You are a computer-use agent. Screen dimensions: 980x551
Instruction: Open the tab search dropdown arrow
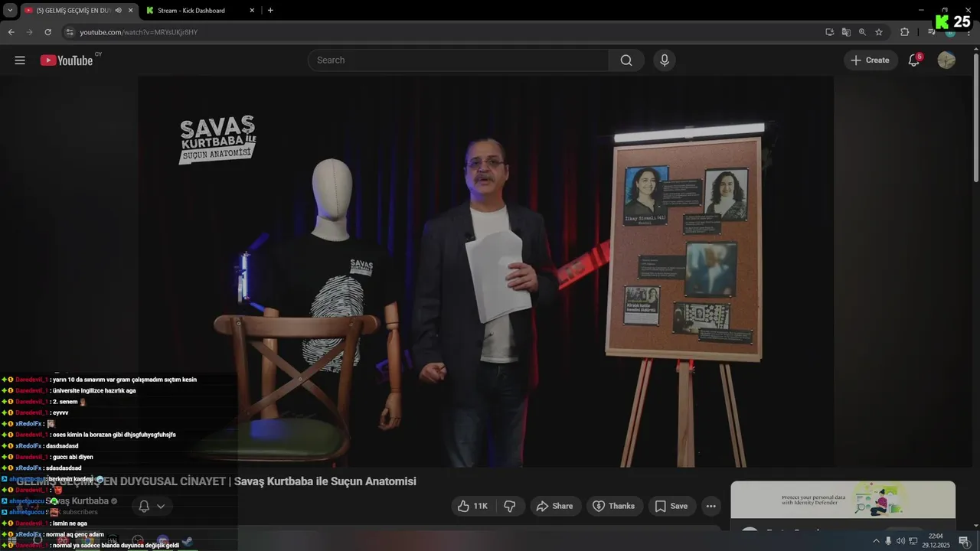pos(10,11)
